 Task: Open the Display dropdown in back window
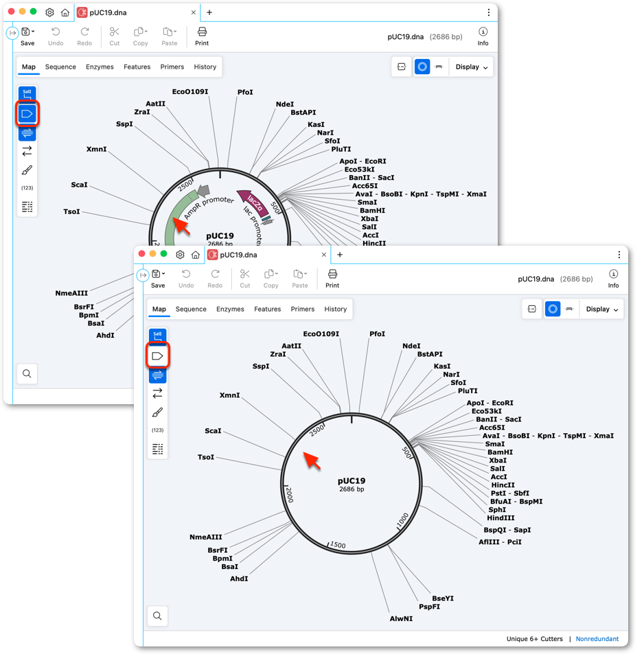[x=471, y=67]
